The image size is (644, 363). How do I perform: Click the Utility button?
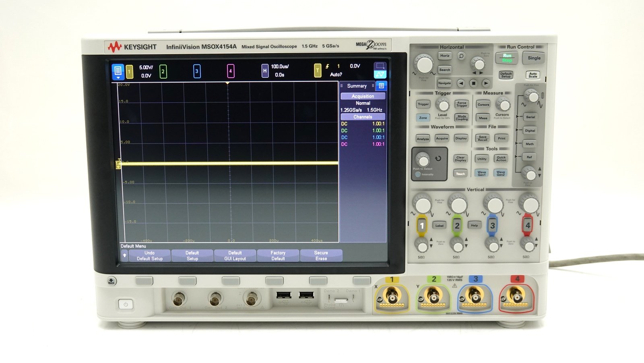pos(482,159)
